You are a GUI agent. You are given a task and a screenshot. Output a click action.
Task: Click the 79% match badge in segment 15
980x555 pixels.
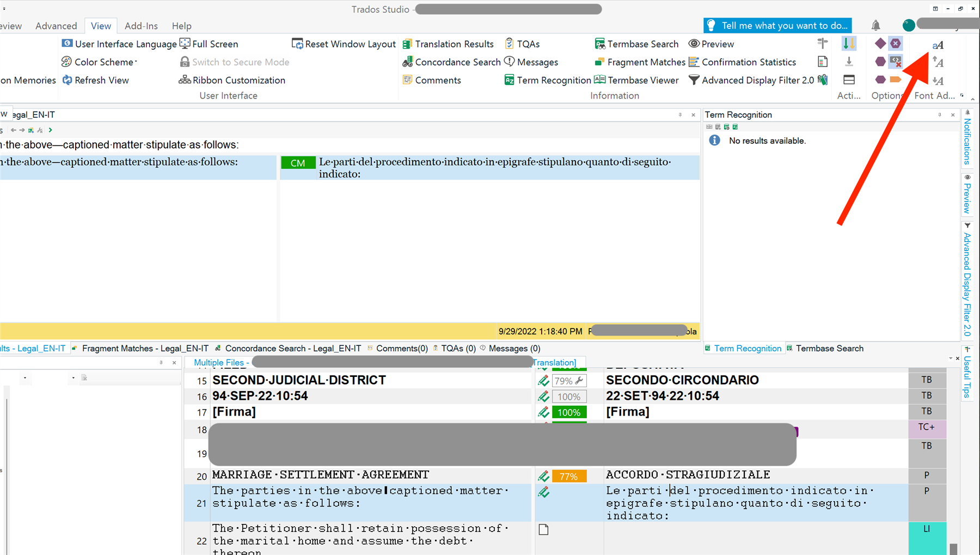click(569, 381)
